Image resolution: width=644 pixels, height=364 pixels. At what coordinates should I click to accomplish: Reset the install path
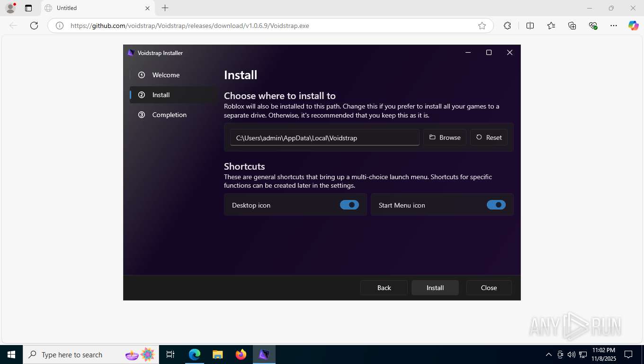pyautogui.click(x=489, y=137)
